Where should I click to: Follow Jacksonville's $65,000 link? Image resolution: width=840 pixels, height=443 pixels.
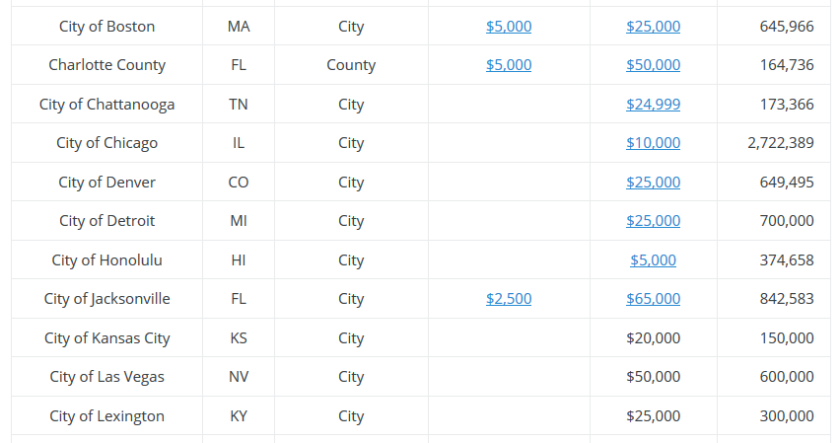coord(653,299)
